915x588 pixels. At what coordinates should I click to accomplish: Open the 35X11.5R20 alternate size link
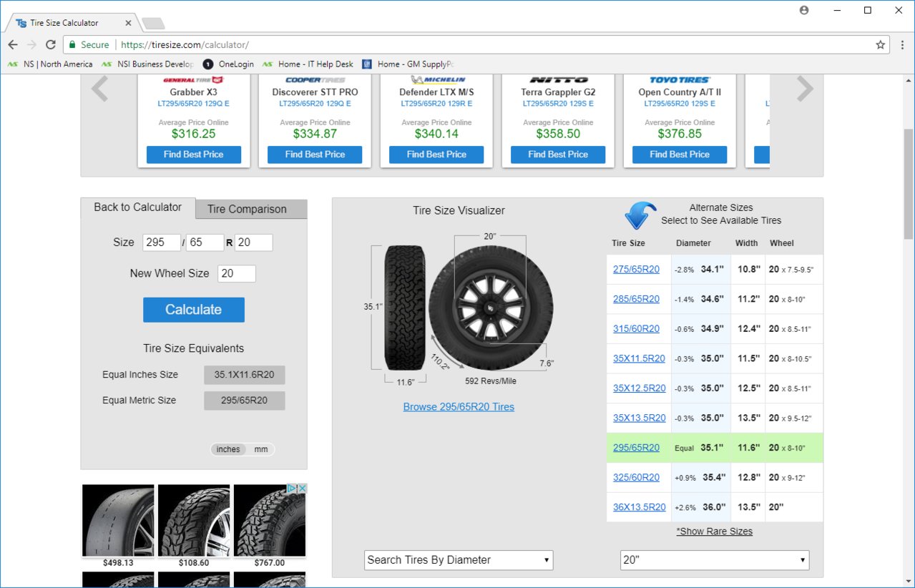(639, 358)
